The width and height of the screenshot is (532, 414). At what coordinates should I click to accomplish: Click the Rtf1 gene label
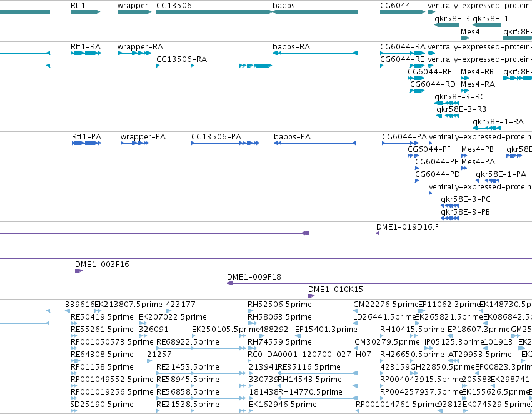pyautogui.click(x=78, y=6)
